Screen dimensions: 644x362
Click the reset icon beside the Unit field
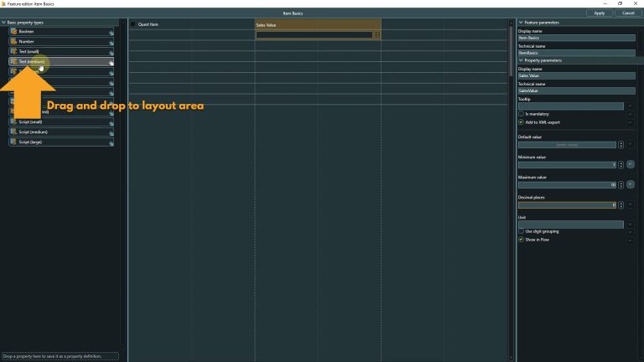(x=630, y=225)
